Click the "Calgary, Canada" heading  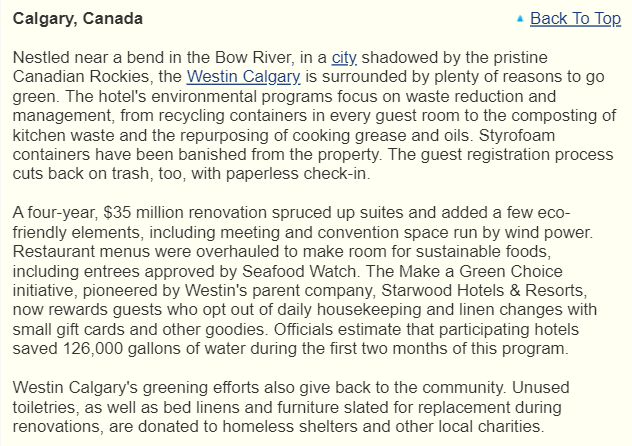77,18
